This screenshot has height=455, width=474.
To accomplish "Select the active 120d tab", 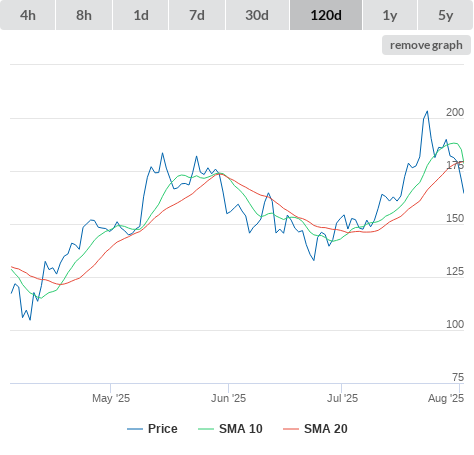I will click(x=326, y=15).
